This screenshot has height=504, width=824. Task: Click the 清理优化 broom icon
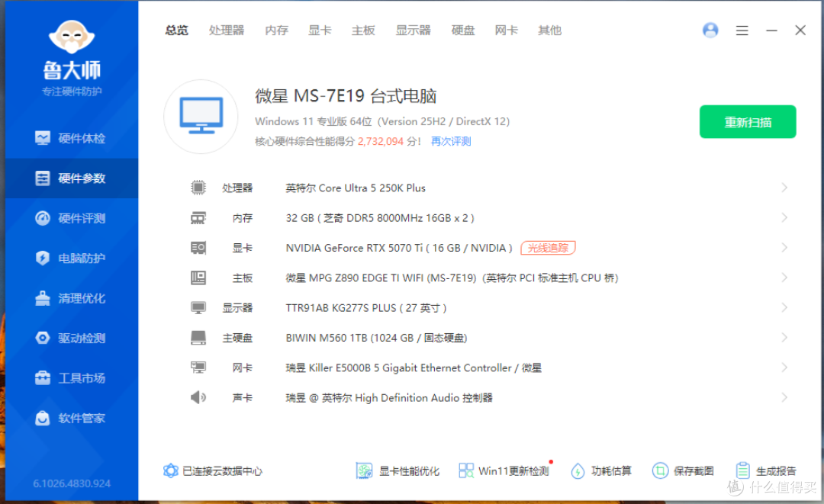(x=43, y=297)
